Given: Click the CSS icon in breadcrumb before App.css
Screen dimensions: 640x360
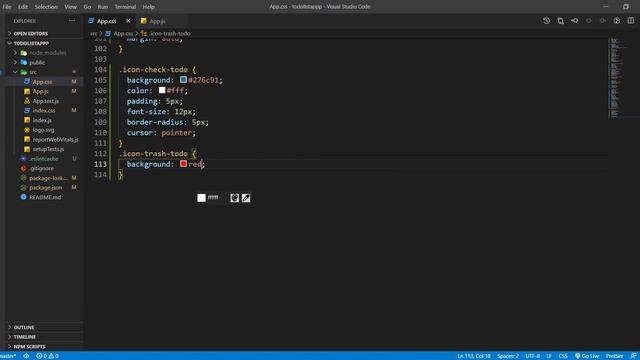Looking at the screenshot, I should pos(108,33).
